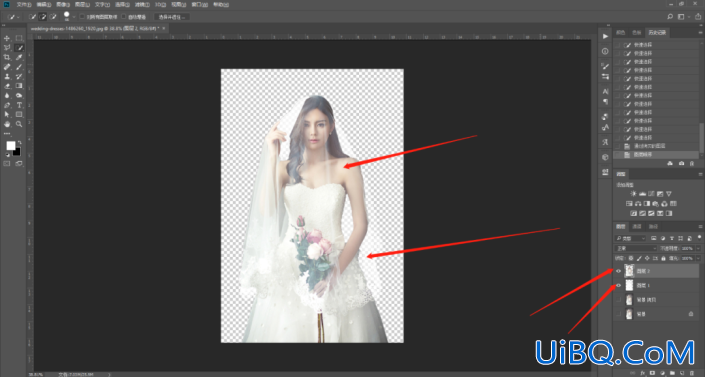
Task: Select the Rectangular Marquee tool
Action: (19, 38)
